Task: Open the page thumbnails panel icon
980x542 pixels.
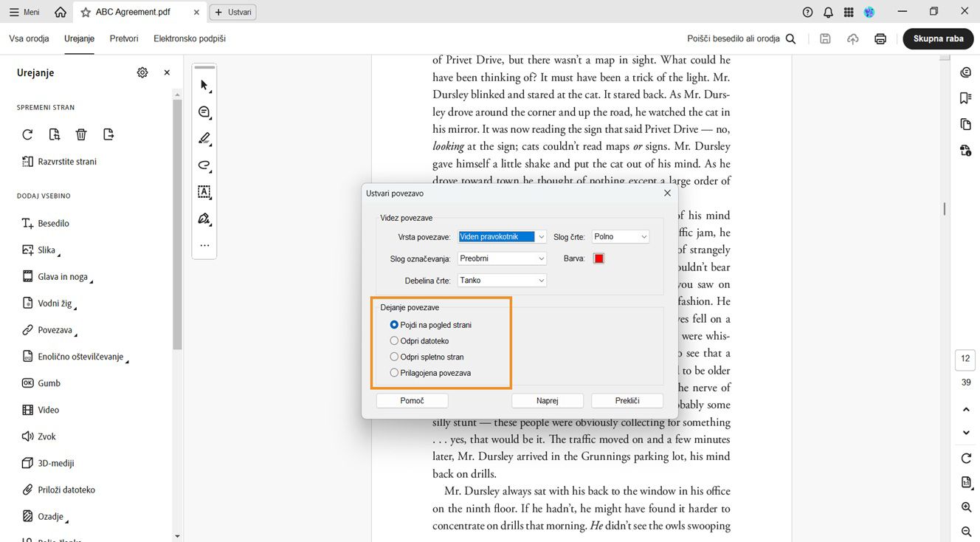Action: pos(966,124)
